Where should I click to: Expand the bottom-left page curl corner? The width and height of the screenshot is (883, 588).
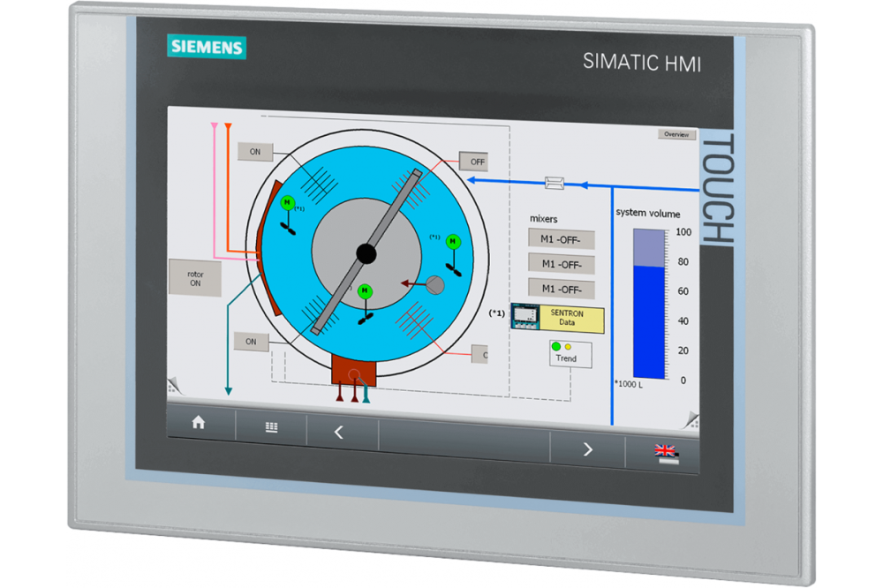tap(174, 384)
